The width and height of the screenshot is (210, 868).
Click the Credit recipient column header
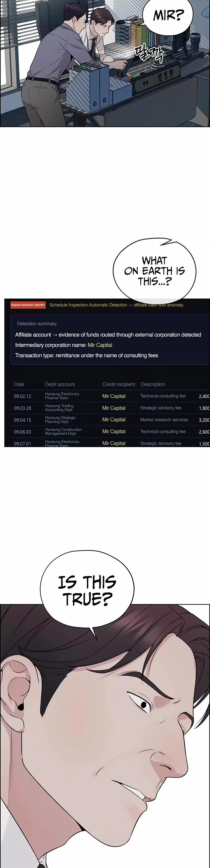[119, 384]
